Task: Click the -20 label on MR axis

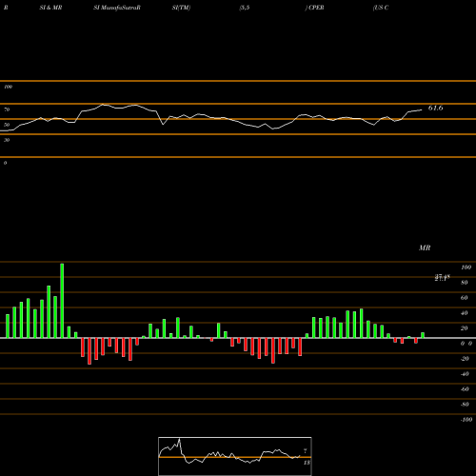Action: point(465,359)
